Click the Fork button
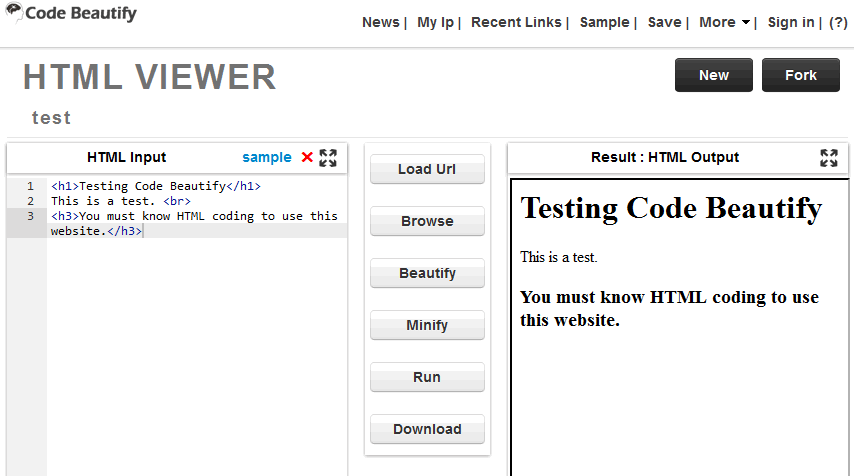Viewport: 854px width, 476px height. (x=801, y=75)
